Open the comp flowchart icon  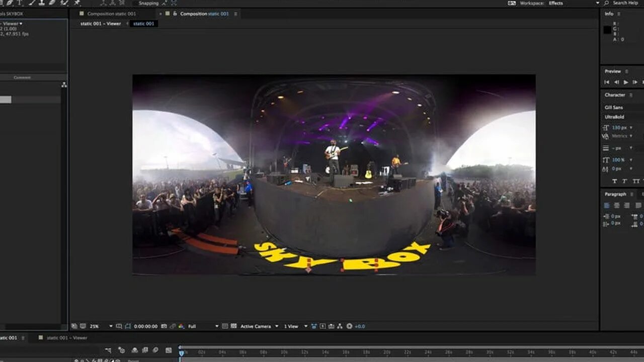tap(340, 326)
